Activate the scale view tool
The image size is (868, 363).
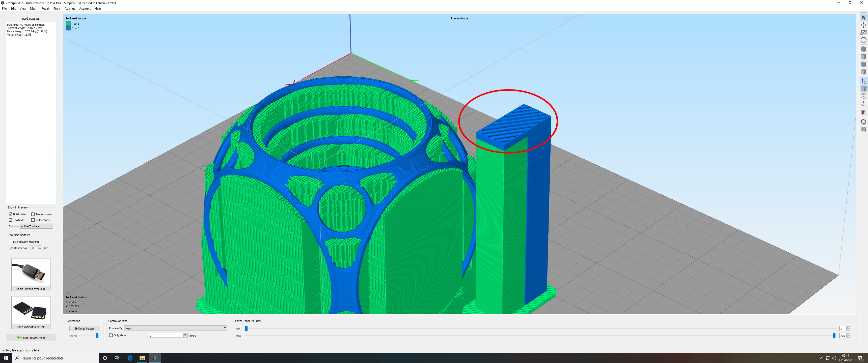click(863, 32)
